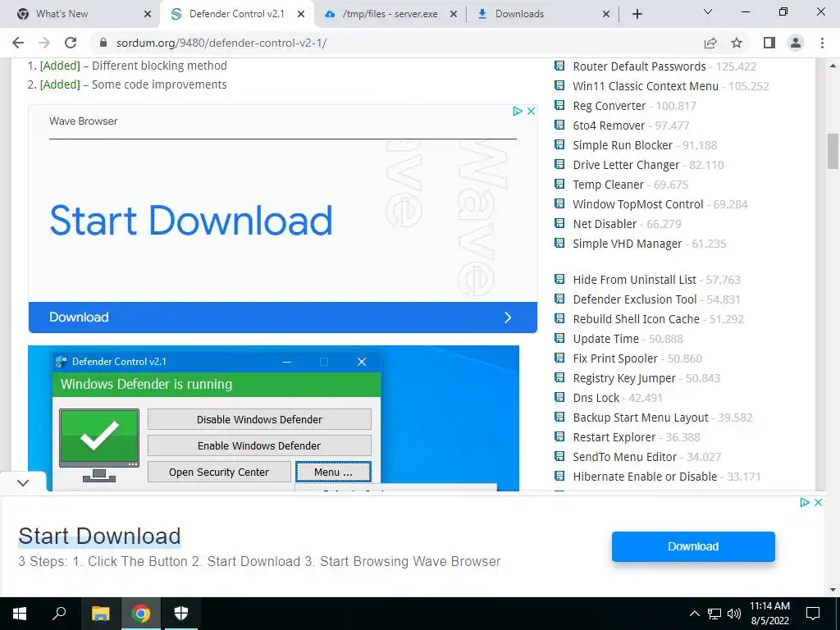Open File Explorer from taskbar

pos(100,614)
